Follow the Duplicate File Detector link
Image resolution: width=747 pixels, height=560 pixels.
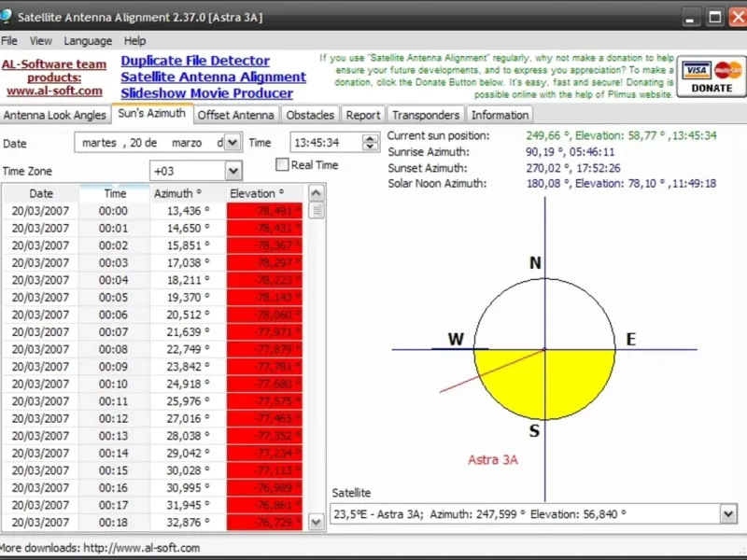195,62
